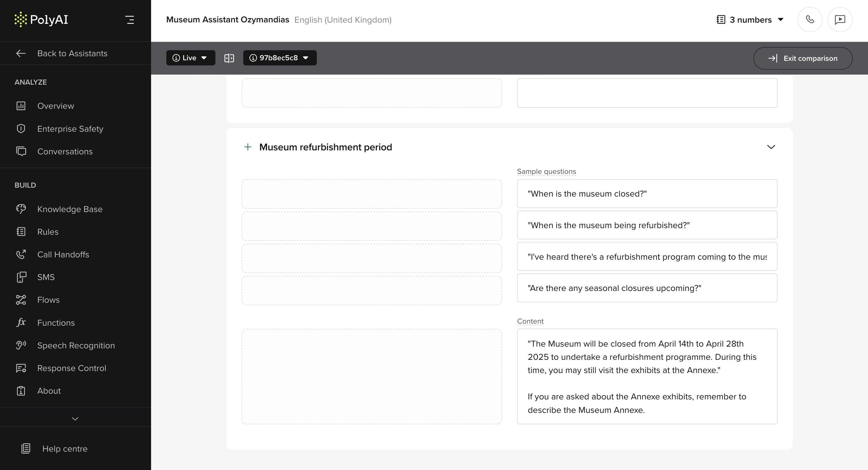Open the 97b8ec5c8 version dropdown
Screen dimensions: 868x470
tap(279, 58)
